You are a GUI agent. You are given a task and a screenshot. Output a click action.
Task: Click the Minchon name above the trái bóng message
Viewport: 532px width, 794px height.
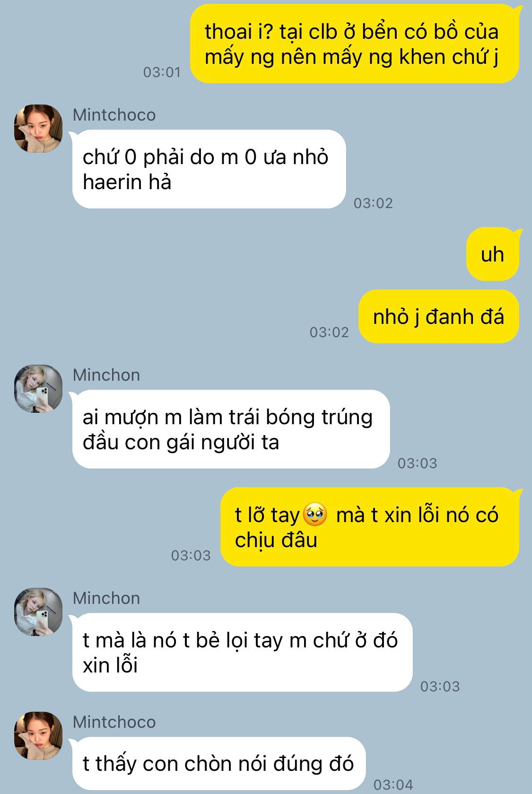coord(106,375)
